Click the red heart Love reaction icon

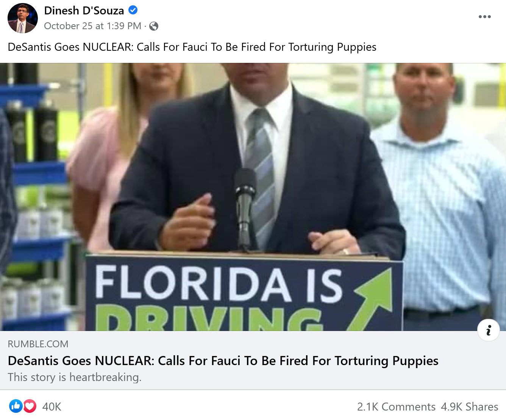click(x=30, y=406)
